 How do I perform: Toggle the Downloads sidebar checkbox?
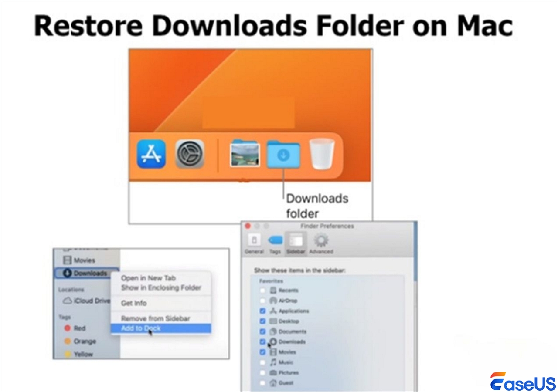pos(262,342)
